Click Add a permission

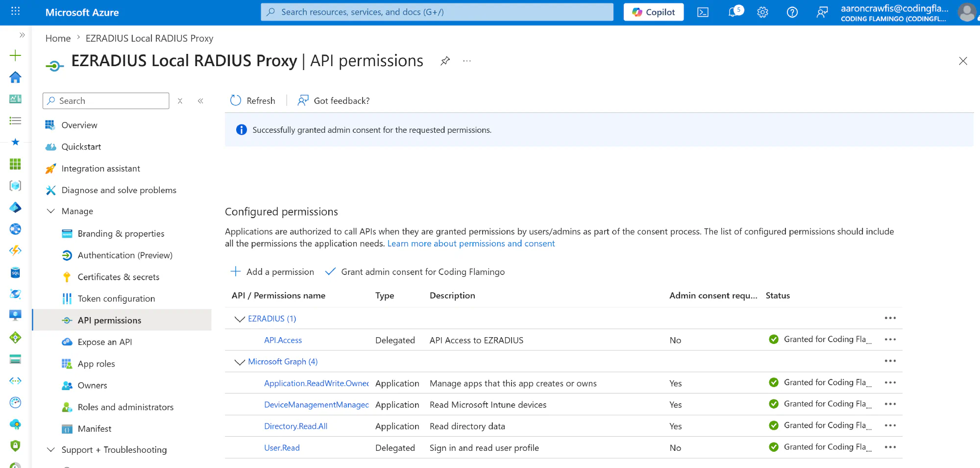[x=272, y=272]
